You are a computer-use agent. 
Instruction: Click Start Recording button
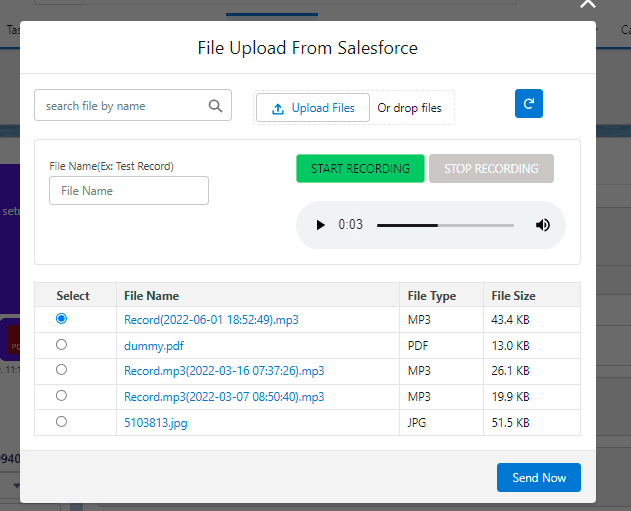coord(360,169)
